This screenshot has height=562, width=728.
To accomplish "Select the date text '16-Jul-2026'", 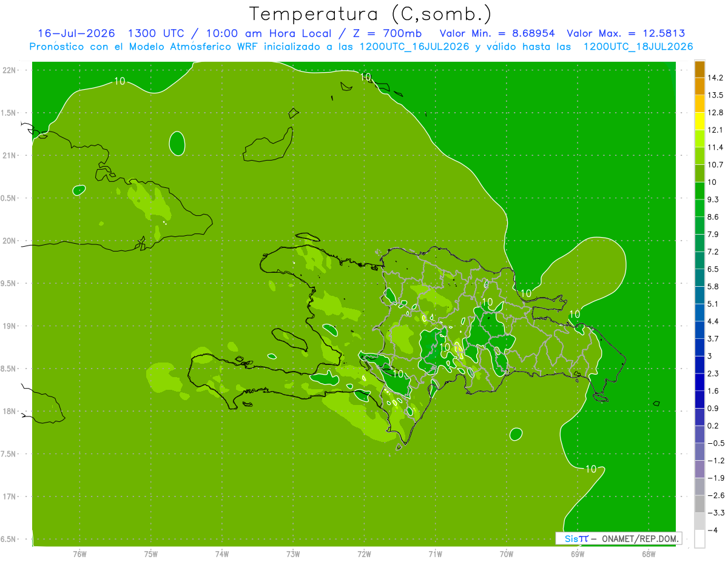I will pyautogui.click(x=76, y=33).
